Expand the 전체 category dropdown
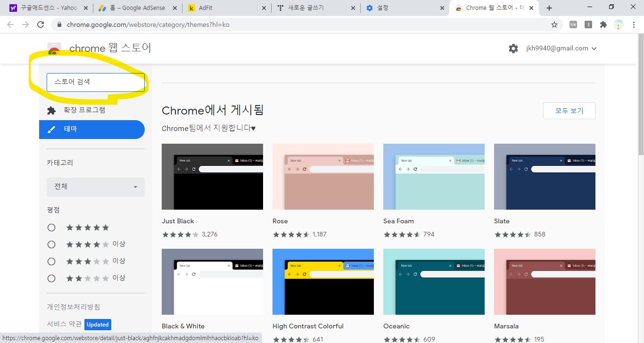This screenshot has height=343, width=644. click(x=96, y=187)
